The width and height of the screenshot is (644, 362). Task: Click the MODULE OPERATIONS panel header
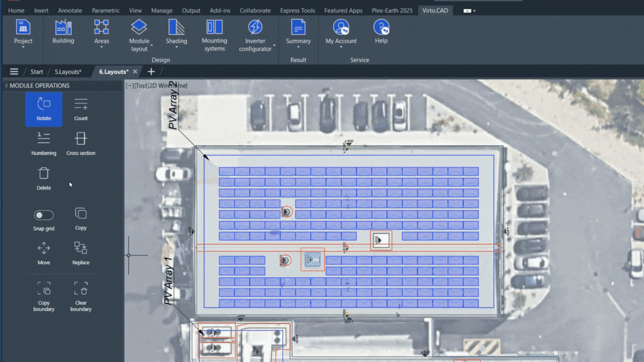click(x=40, y=86)
